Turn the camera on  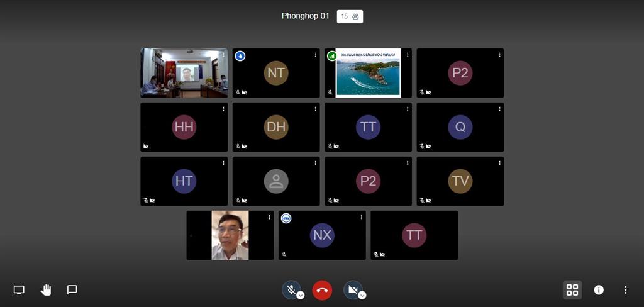352,289
